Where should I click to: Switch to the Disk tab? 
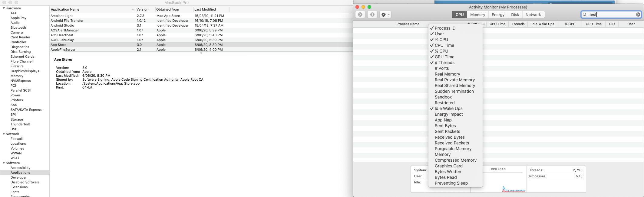click(515, 15)
